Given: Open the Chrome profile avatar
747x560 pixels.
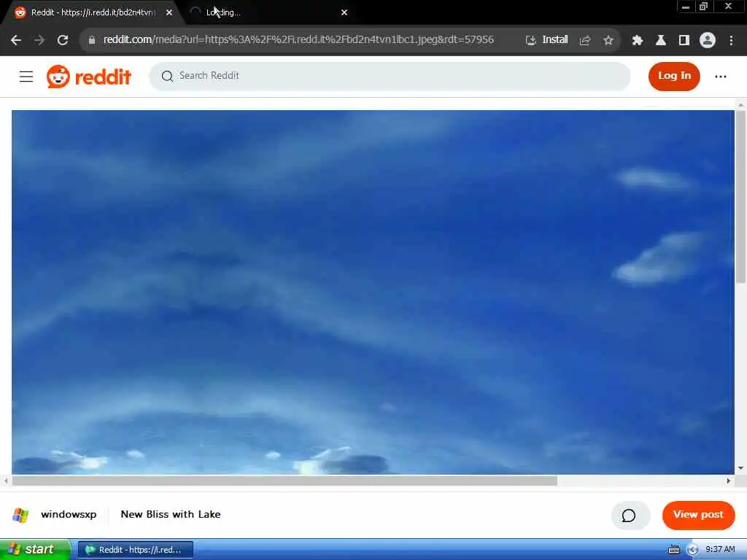Looking at the screenshot, I should point(708,40).
